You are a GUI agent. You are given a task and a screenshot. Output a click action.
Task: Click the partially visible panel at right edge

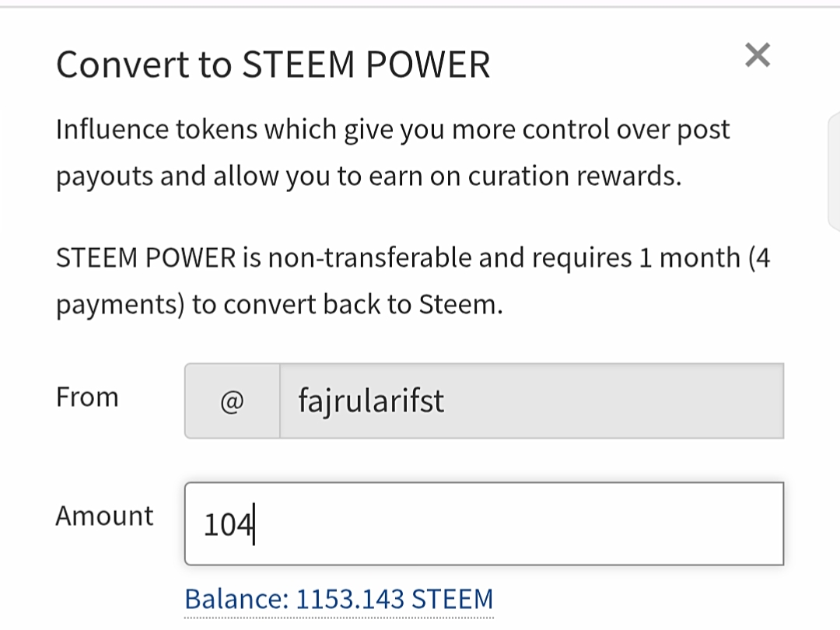pyautogui.click(x=834, y=171)
